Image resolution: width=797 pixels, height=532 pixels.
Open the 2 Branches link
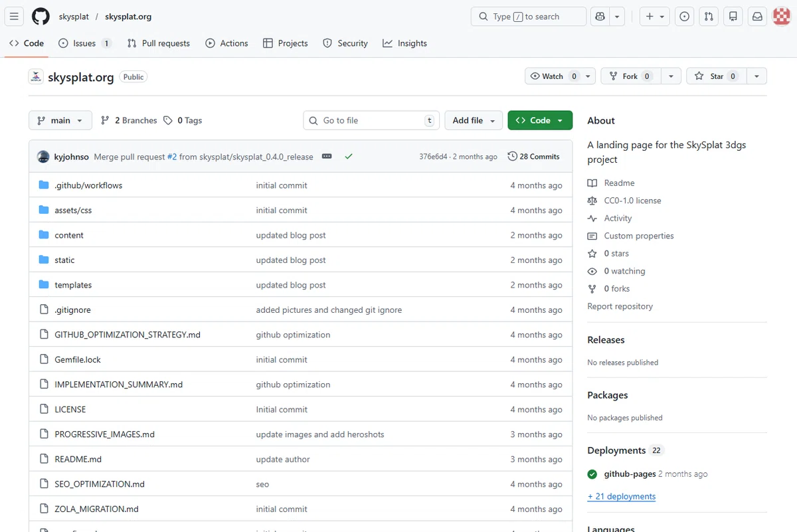pyautogui.click(x=129, y=120)
